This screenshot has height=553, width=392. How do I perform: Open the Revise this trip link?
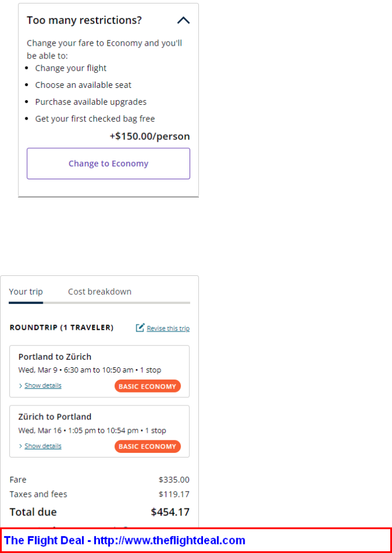click(168, 328)
